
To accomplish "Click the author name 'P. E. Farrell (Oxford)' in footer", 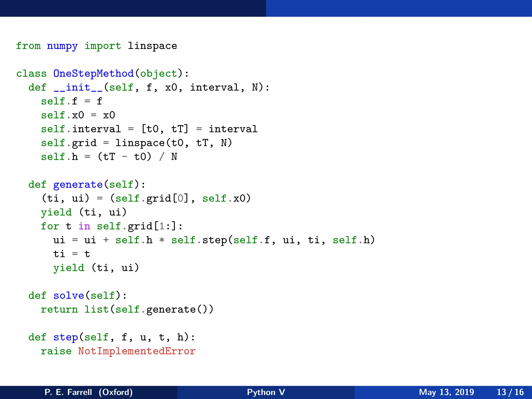I will click(89, 392).
